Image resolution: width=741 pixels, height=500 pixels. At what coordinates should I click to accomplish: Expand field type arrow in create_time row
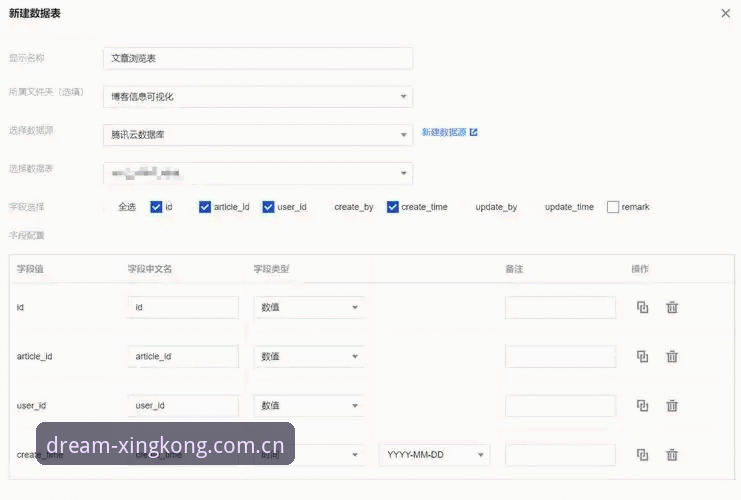click(355, 455)
